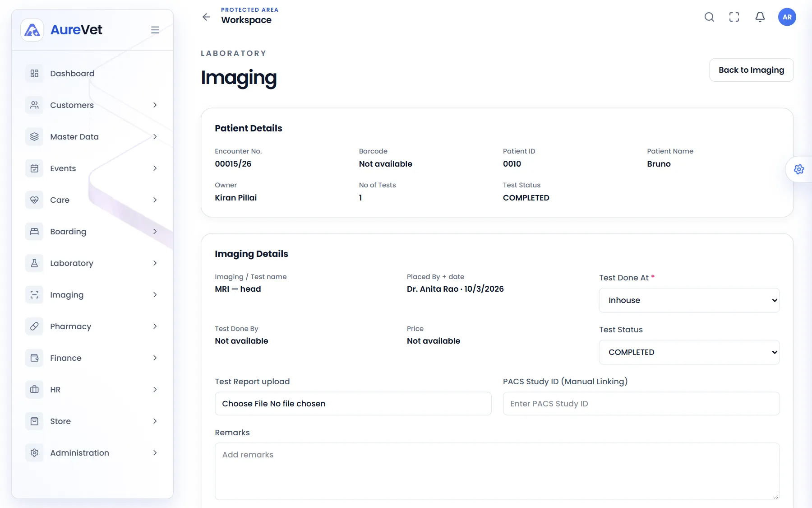Click the Pharmacy pill icon
The image size is (812, 508).
(x=34, y=326)
